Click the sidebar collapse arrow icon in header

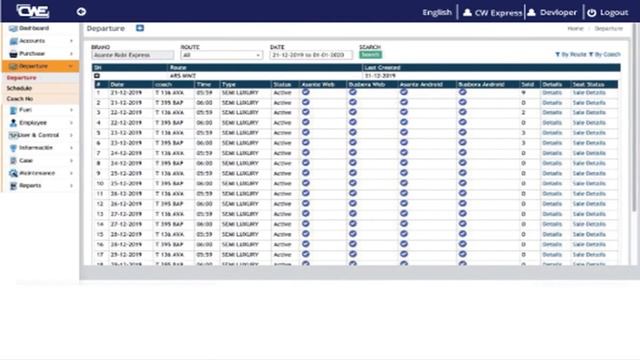tap(81, 12)
